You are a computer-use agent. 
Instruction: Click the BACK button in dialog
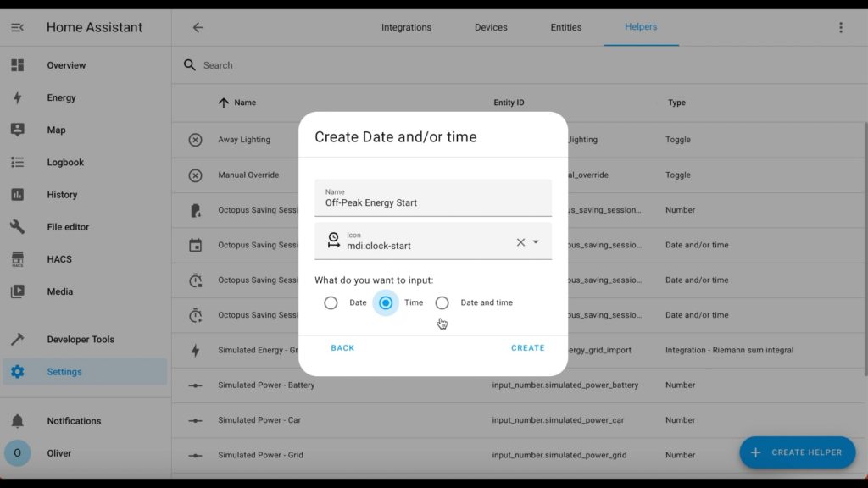click(342, 348)
